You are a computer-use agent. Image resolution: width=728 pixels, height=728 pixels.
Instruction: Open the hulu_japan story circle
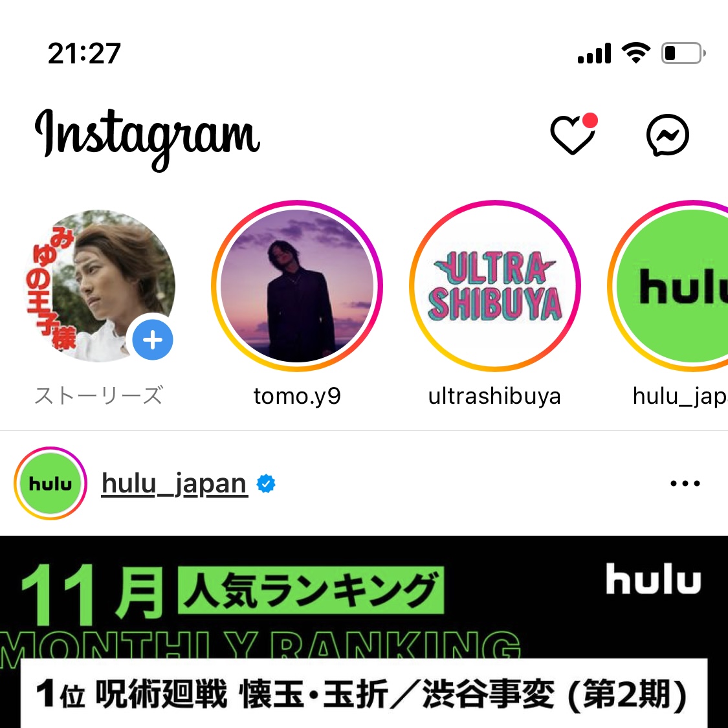(668, 285)
